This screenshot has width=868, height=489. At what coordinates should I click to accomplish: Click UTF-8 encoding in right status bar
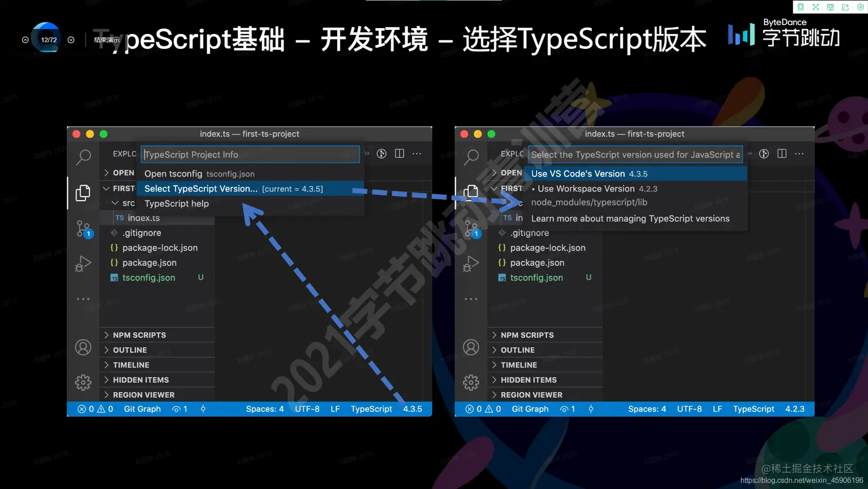pyautogui.click(x=689, y=409)
